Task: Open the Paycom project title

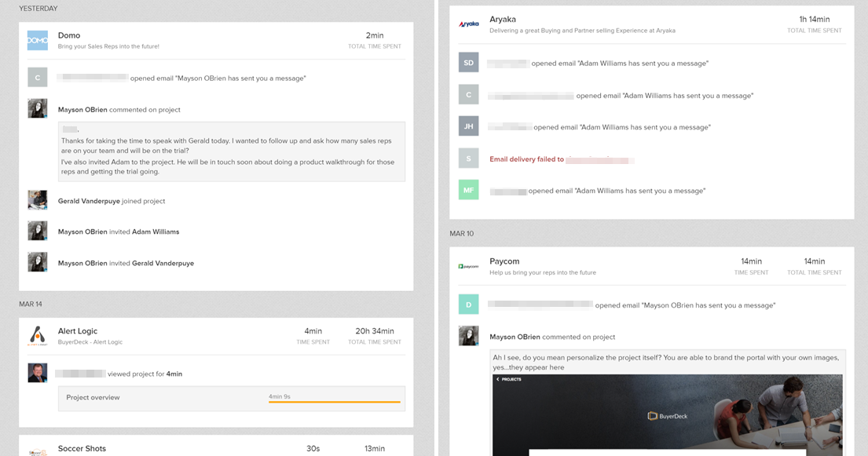Action: point(504,261)
